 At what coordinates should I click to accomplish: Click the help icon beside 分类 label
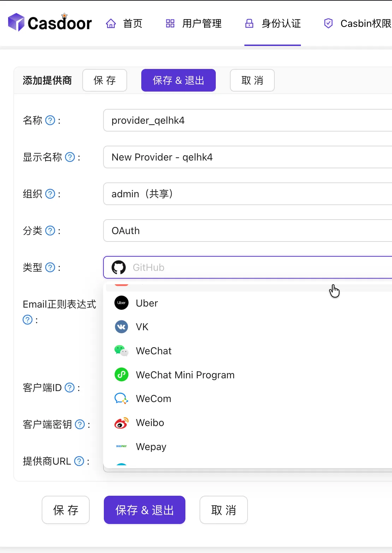click(x=51, y=231)
